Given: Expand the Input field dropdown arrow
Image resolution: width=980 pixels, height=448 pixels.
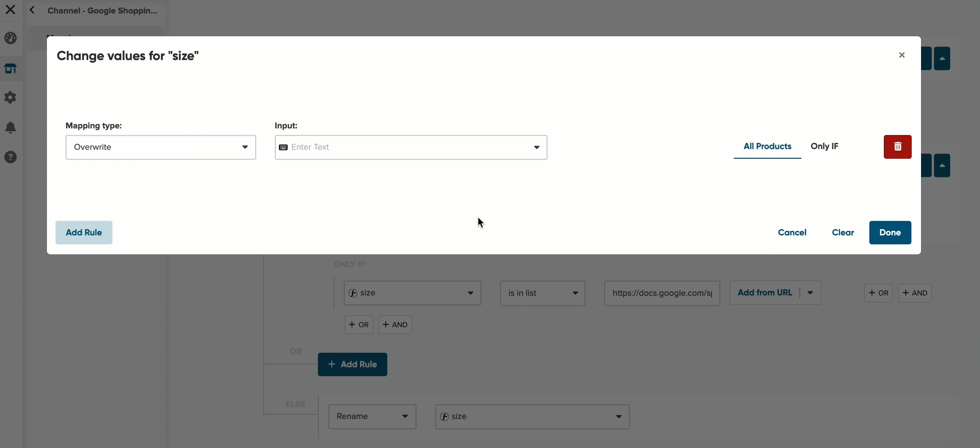Looking at the screenshot, I should click(x=537, y=147).
